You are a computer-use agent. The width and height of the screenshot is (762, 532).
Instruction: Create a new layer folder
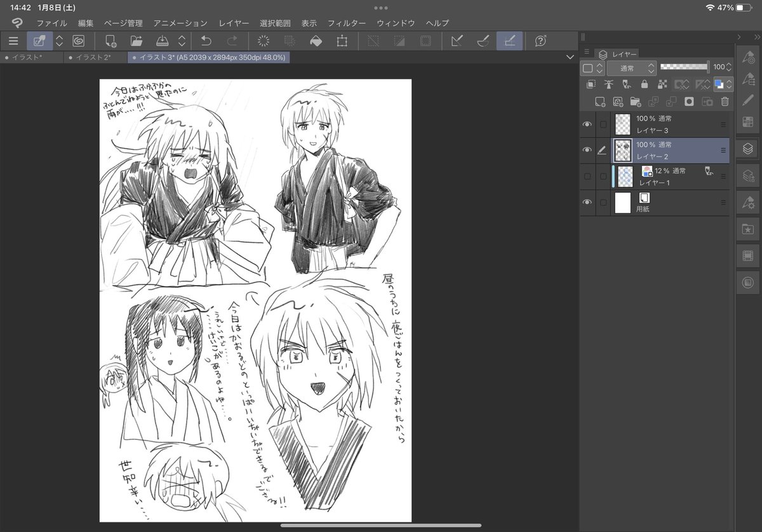tap(635, 101)
